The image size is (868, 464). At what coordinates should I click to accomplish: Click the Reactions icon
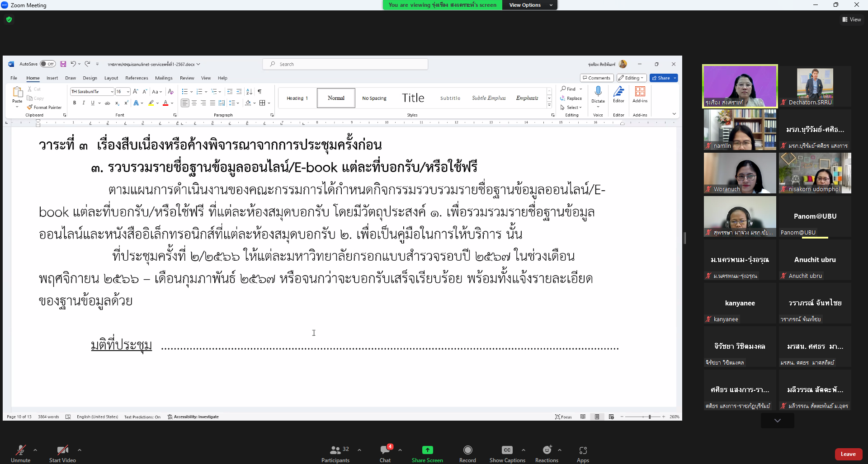[547, 450]
